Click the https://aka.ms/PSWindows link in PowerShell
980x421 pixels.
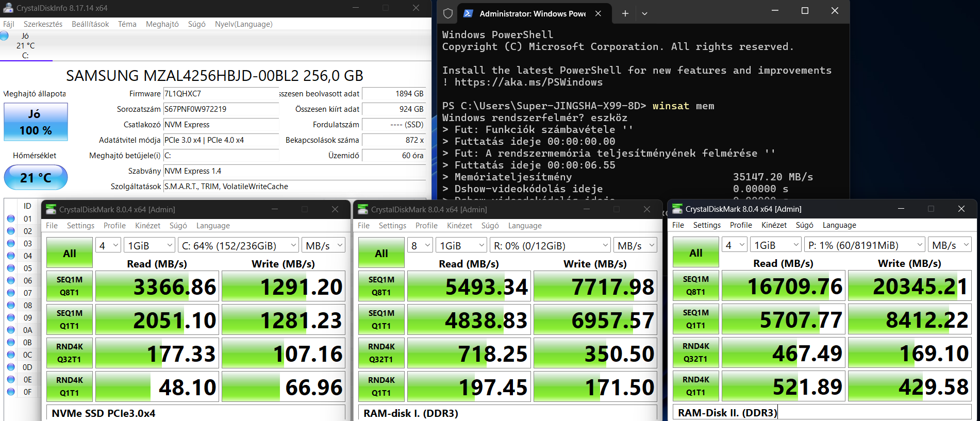pyautogui.click(x=528, y=82)
